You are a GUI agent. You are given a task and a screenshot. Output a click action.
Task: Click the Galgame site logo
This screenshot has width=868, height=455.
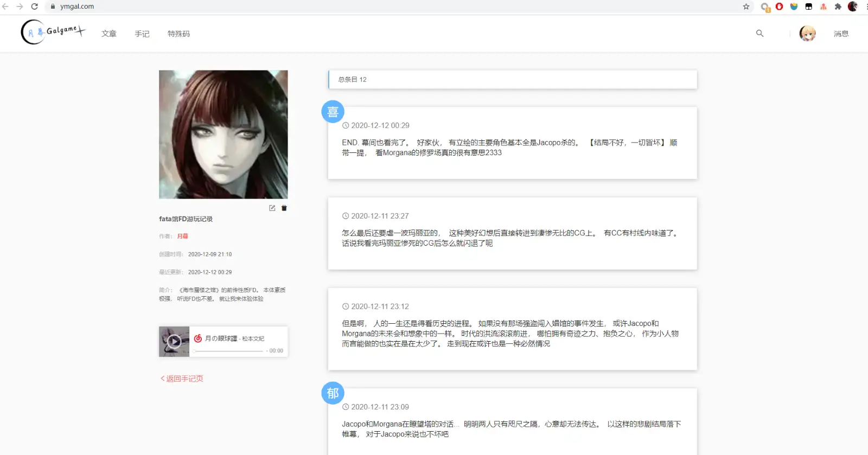tap(53, 32)
